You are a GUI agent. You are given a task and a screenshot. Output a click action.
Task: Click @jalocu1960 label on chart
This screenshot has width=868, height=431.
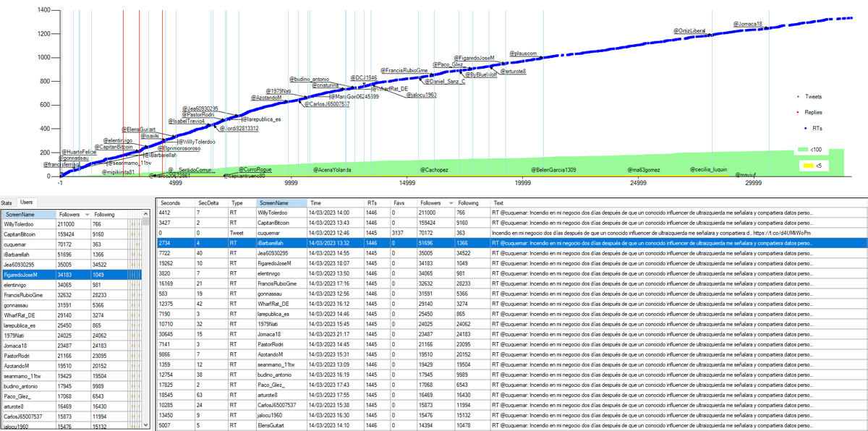(421, 95)
